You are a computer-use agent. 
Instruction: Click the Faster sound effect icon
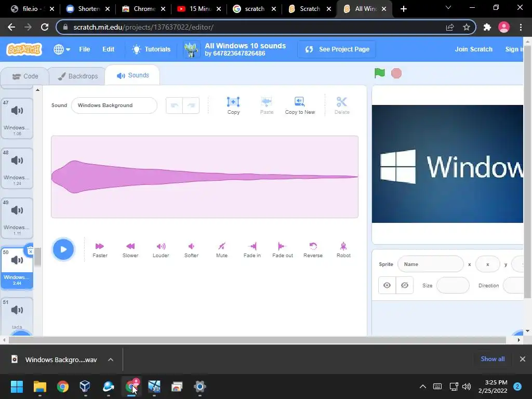click(x=100, y=250)
